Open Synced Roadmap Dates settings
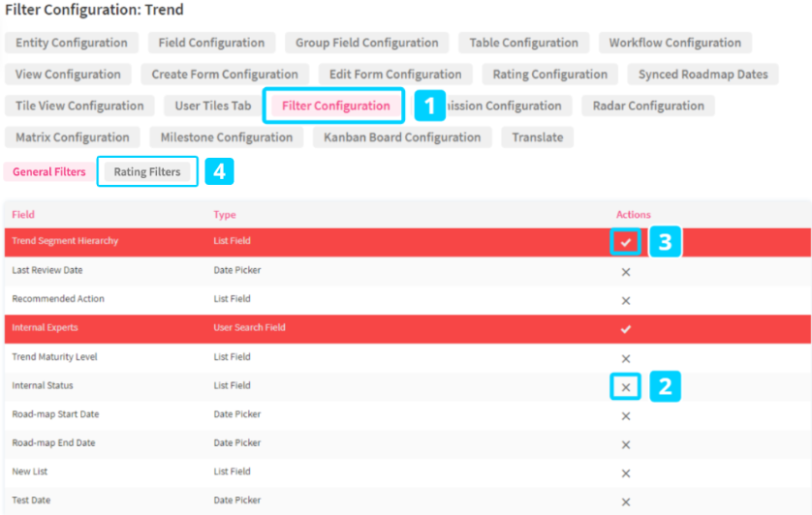 pos(703,75)
